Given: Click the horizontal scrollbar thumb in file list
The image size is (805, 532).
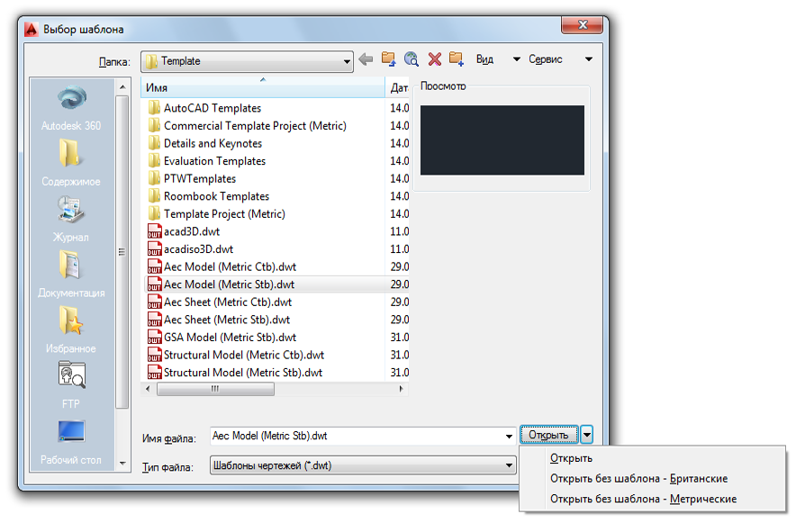Looking at the screenshot, I should pos(215,389).
